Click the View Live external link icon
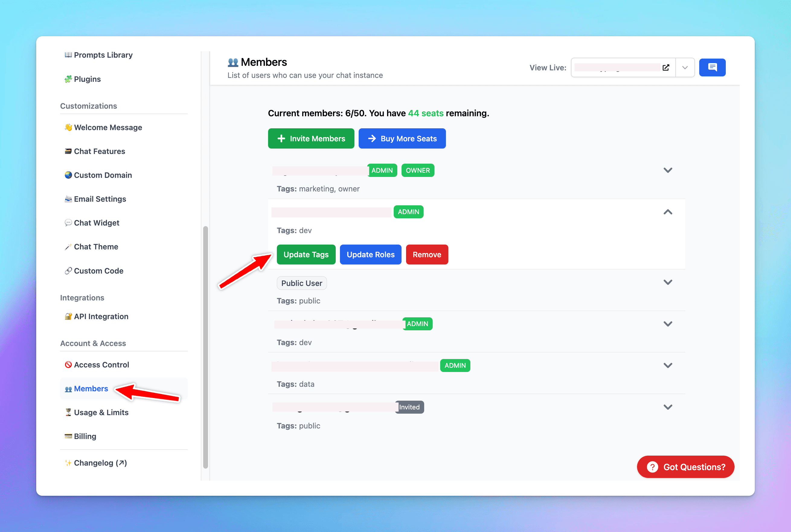This screenshot has width=791, height=532. click(x=666, y=67)
